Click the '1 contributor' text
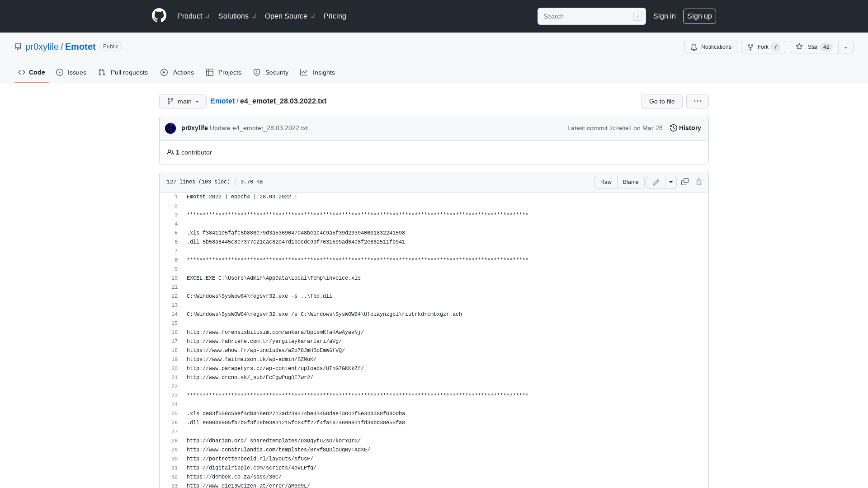Screen dimensions: 868x488 pyautogui.click(x=193, y=152)
